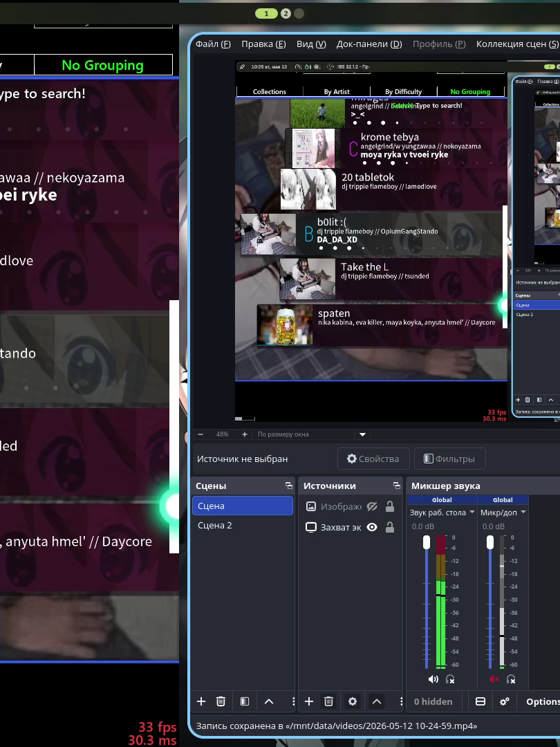Lock the Захват экрана source

point(389,527)
